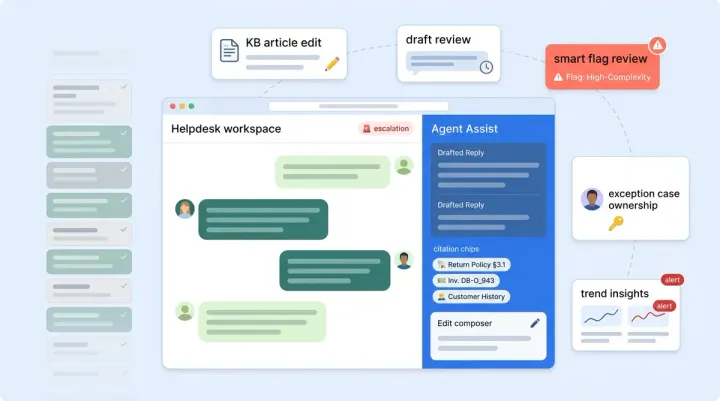720x401 pixels.
Task: Click the Return Policy §3.1 chip icon
Action: point(441,265)
